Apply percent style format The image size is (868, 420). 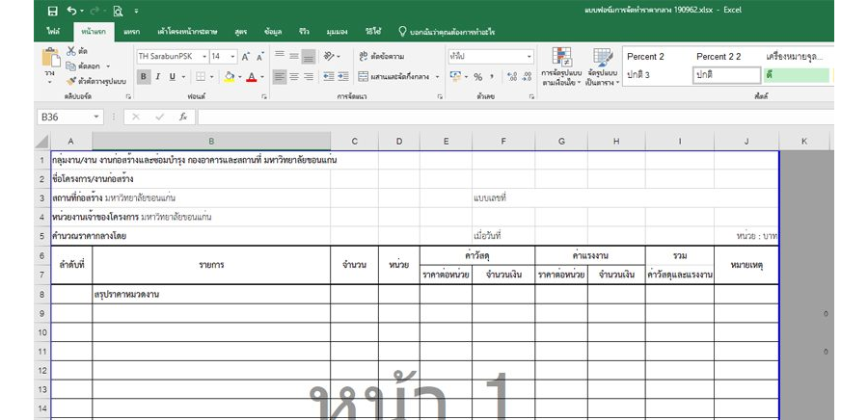pyautogui.click(x=477, y=77)
